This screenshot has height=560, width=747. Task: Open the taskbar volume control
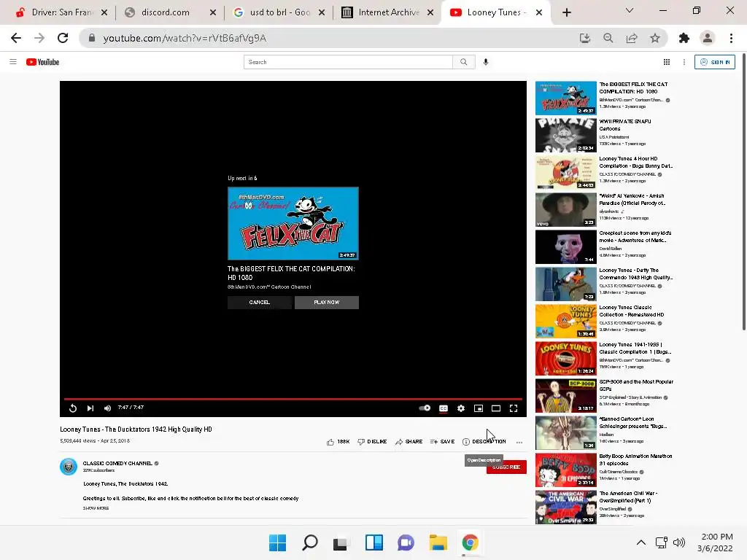679,542
